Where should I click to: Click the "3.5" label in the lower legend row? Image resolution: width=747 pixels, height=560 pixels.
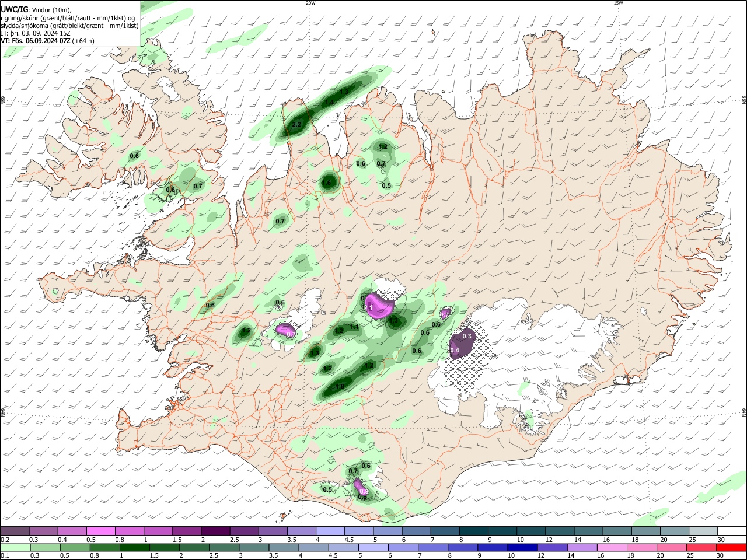tap(273, 556)
